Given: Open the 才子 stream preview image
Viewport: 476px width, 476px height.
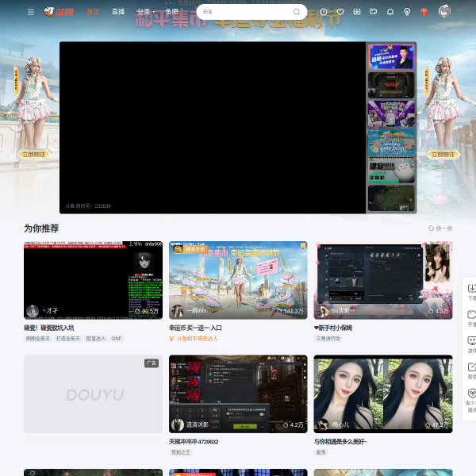Looking at the screenshot, I should click(x=93, y=280).
